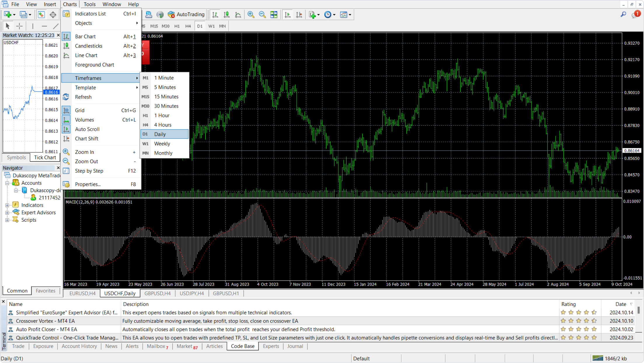The width and height of the screenshot is (644, 363).
Task: Click the Zoom In magnifier toolbar icon
Action: (251, 15)
